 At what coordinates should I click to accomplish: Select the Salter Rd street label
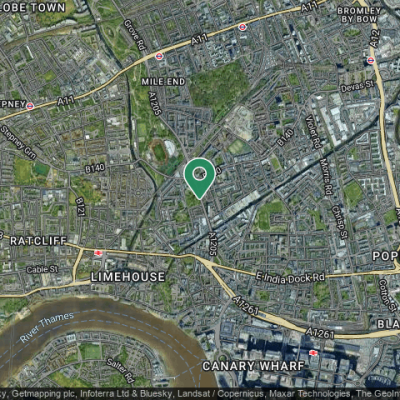pyautogui.click(x=121, y=371)
